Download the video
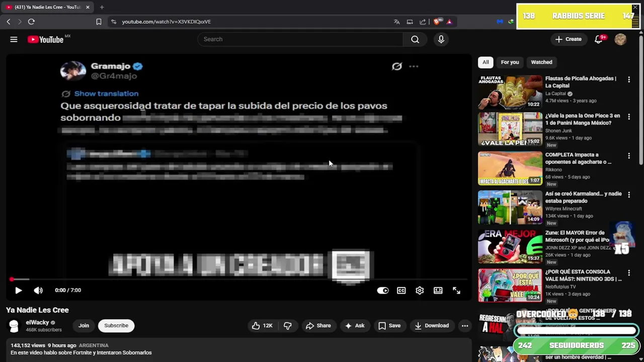The height and width of the screenshot is (362, 644). point(432,326)
